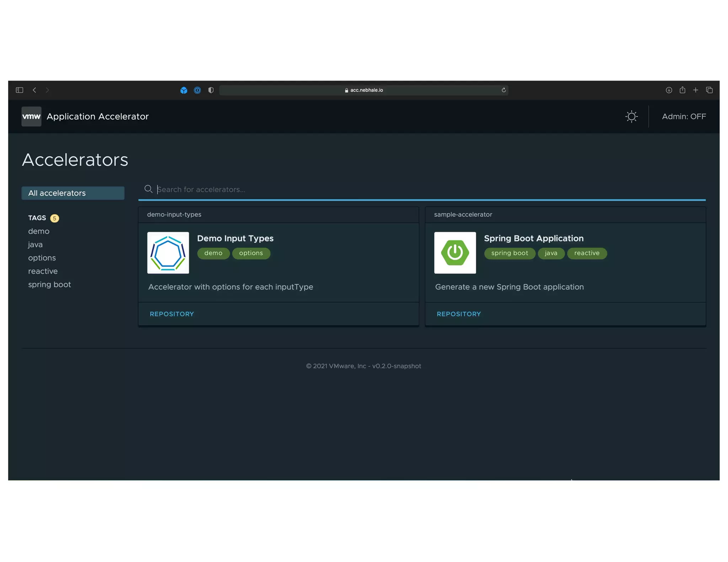The height and width of the screenshot is (562, 728).
Task: Open a new tab with the plus icon
Action: coord(696,90)
